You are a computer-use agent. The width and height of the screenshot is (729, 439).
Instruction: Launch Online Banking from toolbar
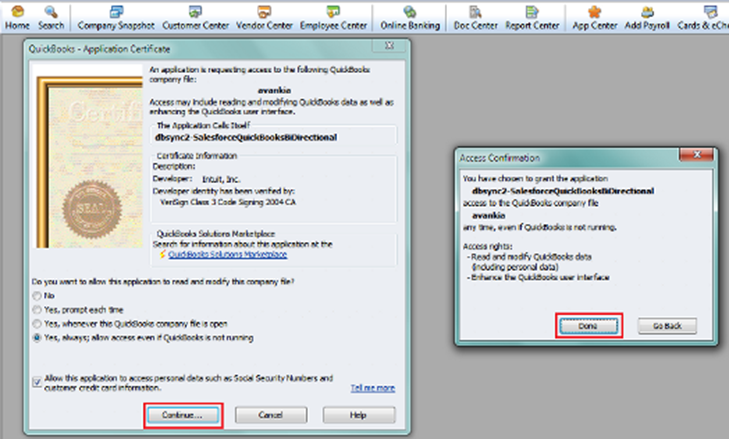click(x=408, y=17)
